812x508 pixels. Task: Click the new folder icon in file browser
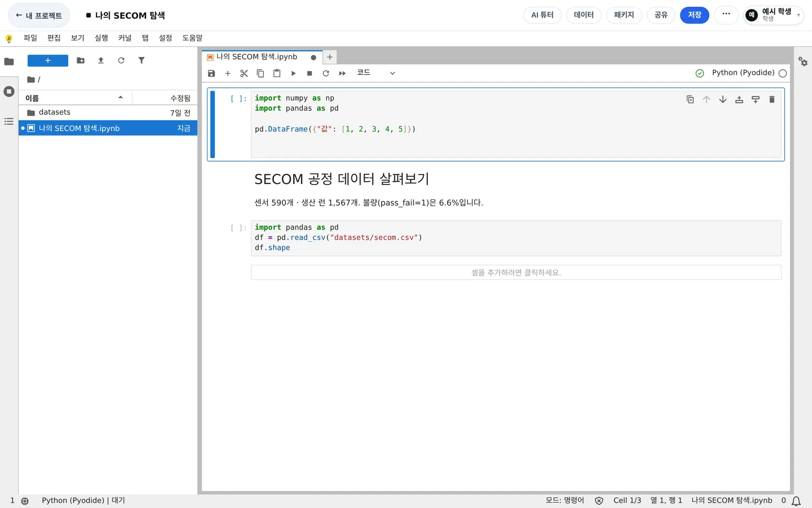point(81,60)
